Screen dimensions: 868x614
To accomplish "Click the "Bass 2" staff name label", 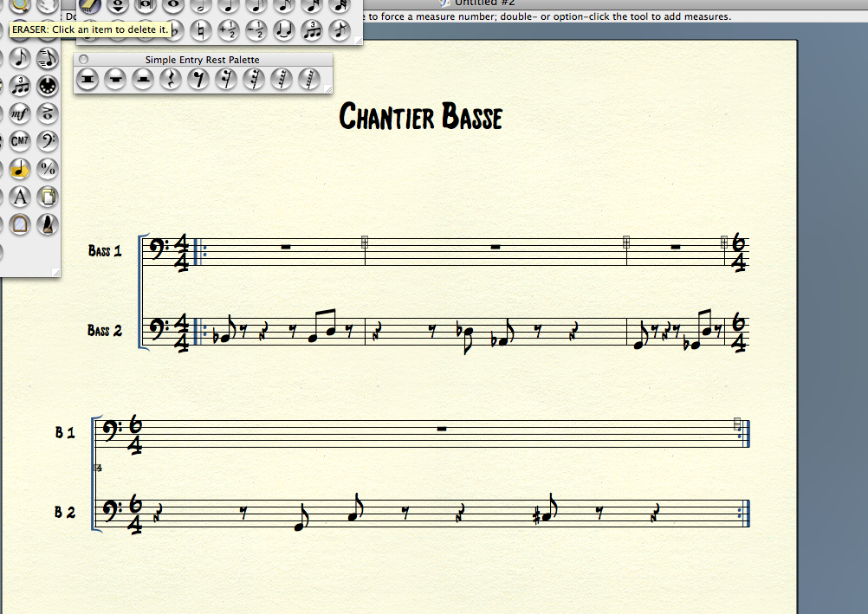I will tap(105, 331).
